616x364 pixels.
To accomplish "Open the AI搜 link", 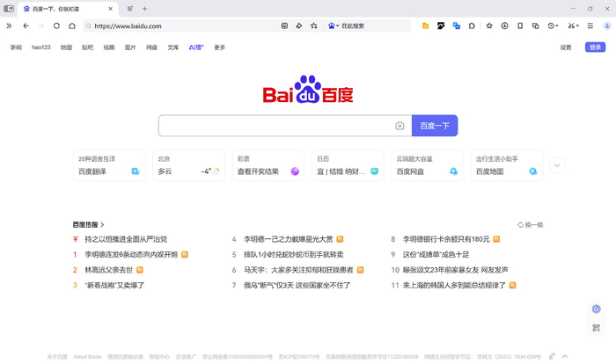I will click(196, 47).
